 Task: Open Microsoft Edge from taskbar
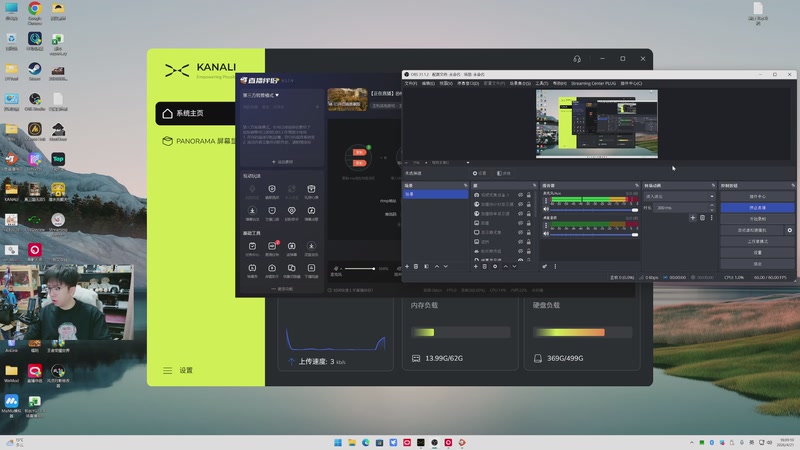366,442
